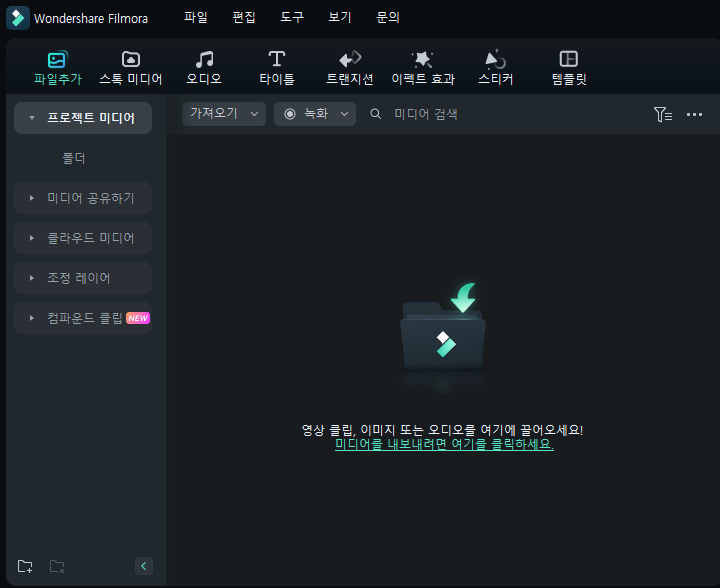Expand the 클라우드 미디어 section
720x588 pixels.
pyautogui.click(x=83, y=238)
